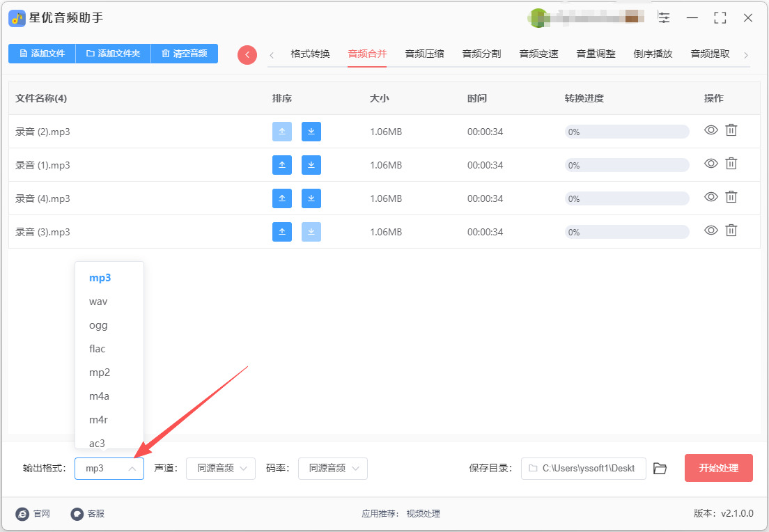Collapse the 输出格式 mp3 dropdown
This screenshot has height=532, width=769.
click(109, 469)
